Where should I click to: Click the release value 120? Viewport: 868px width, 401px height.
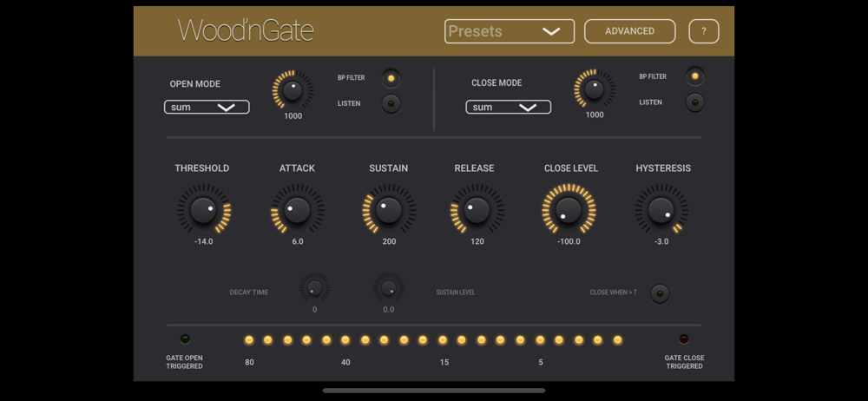(x=477, y=242)
